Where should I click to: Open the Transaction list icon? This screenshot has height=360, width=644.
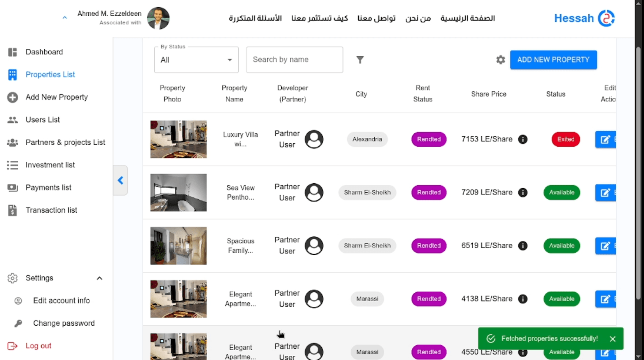point(12,210)
